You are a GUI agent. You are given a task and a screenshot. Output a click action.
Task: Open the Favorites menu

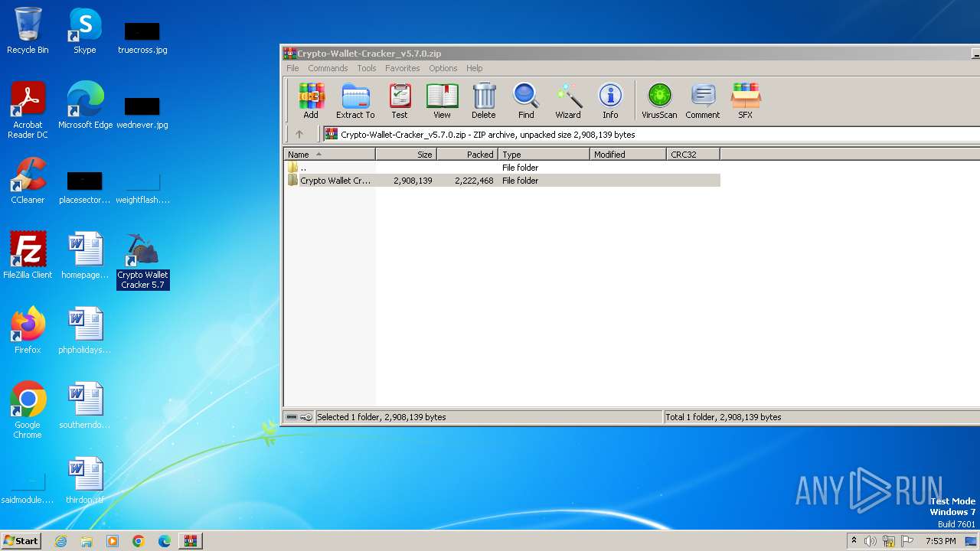pos(403,68)
